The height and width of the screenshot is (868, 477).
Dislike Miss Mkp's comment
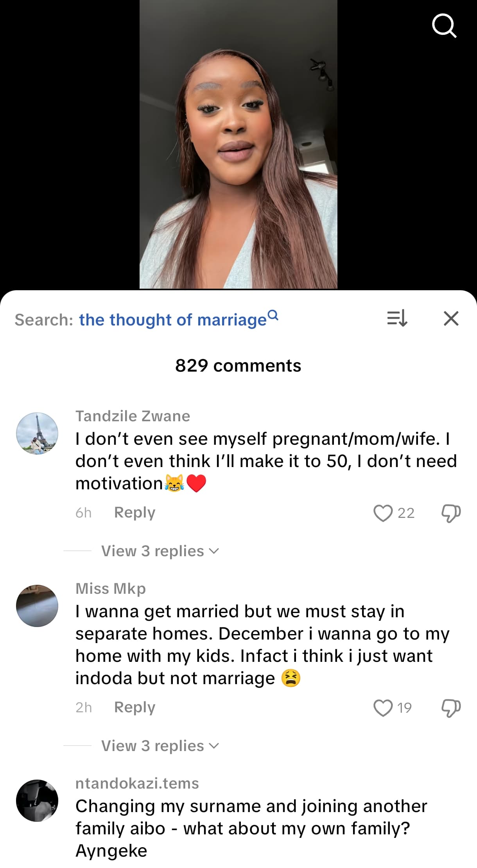[x=451, y=708]
